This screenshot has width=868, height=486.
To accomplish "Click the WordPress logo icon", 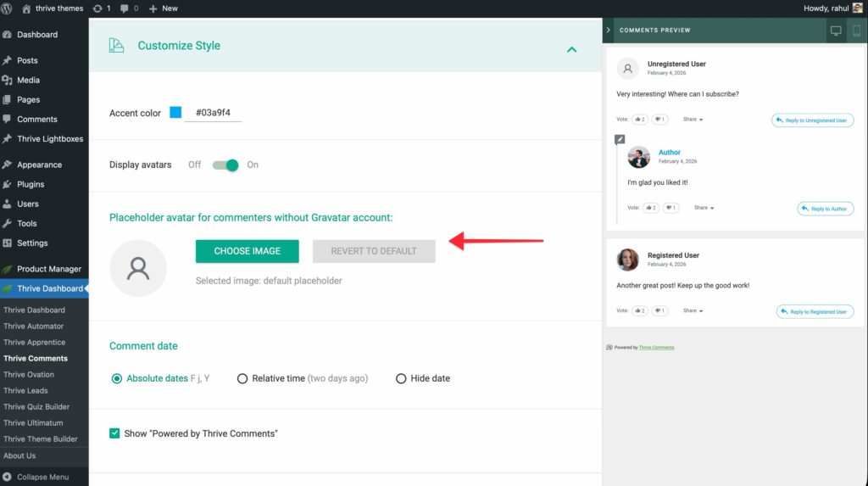I will [8, 8].
